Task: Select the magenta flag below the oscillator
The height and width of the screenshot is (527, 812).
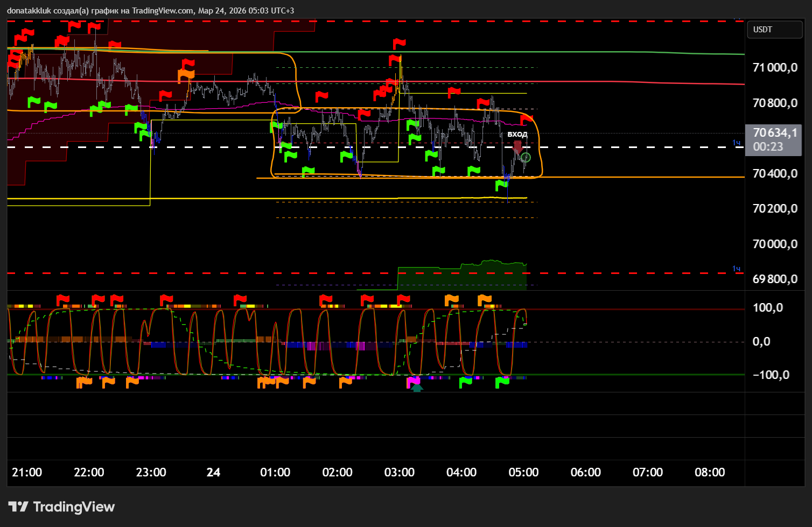Action: 414,382
